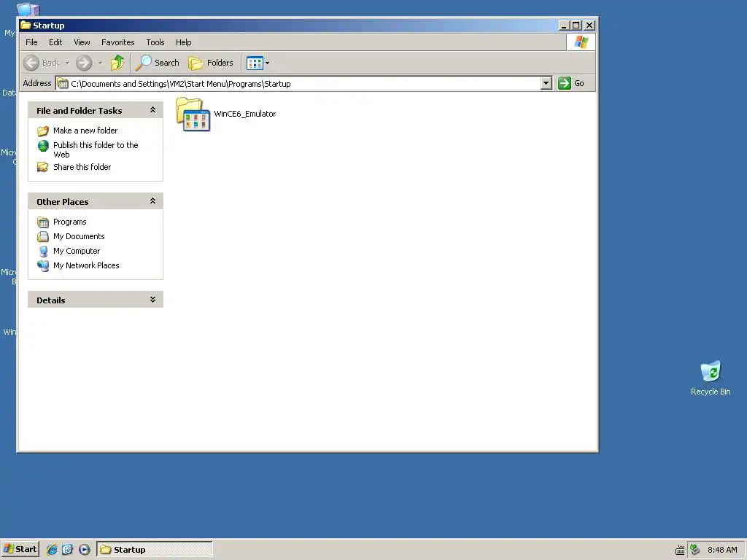Open the Help menu
Viewport: 747px width, 560px height.
pos(183,42)
